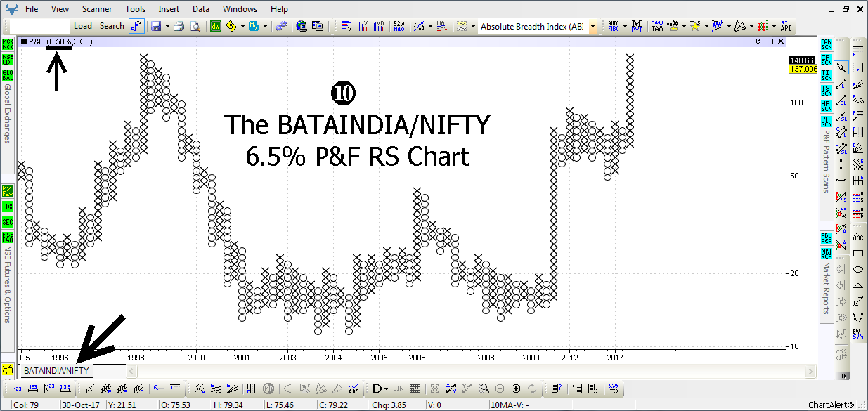This screenshot has height=411, width=868.
Task: Select the triangle drawing tool
Action: 858,286
